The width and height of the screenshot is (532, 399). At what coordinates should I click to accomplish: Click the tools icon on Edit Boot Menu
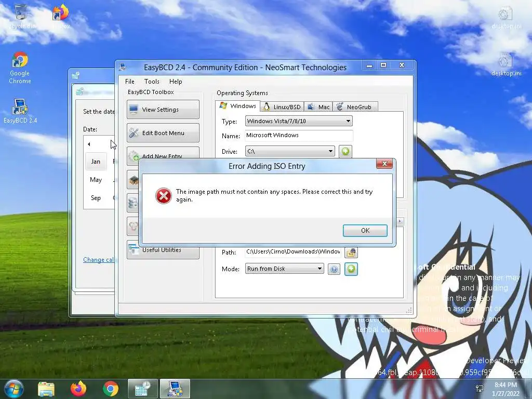(134, 132)
